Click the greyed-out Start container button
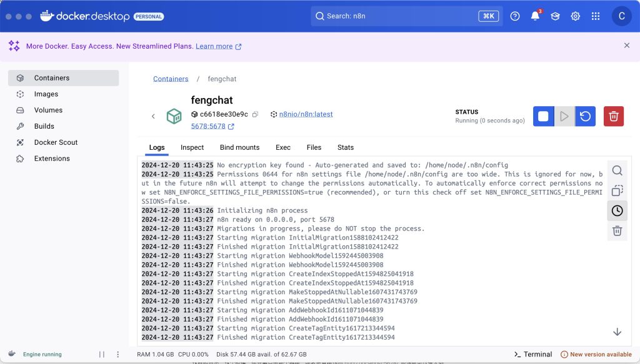 pos(564,116)
